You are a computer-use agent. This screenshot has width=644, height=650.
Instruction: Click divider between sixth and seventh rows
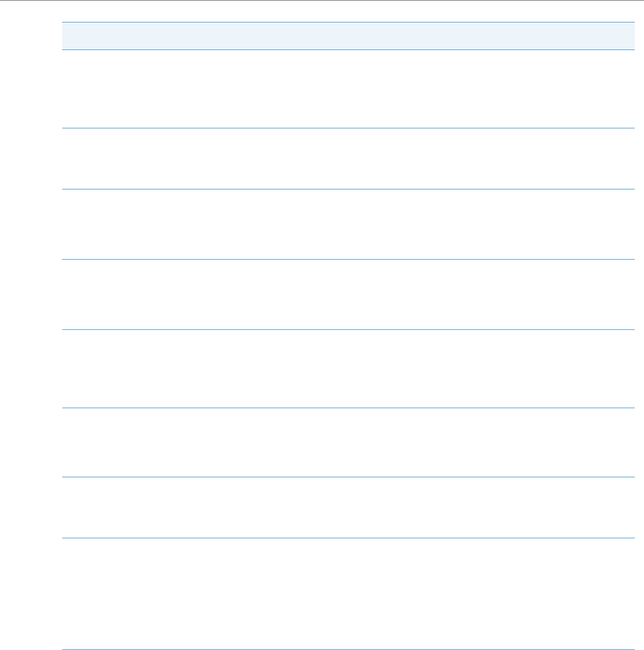pyautogui.click(x=348, y=477)
